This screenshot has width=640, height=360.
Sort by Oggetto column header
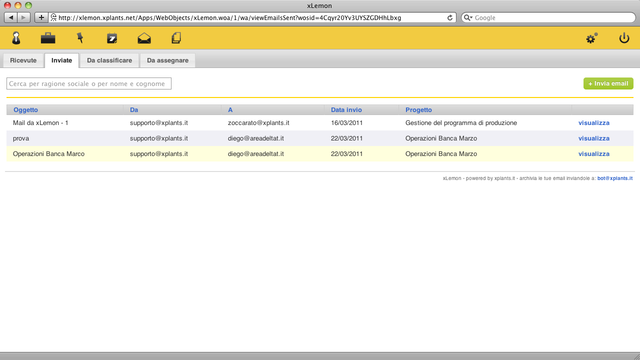coord(26,110)
